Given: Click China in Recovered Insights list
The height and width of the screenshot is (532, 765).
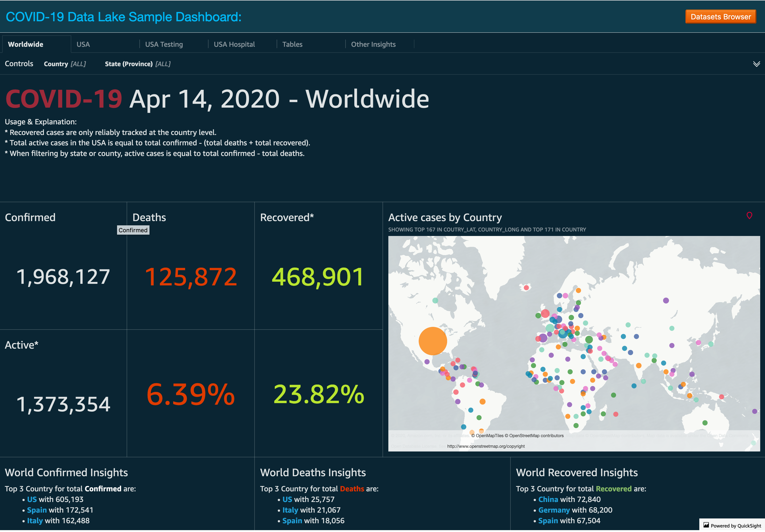Looking at the screenshot, I should [548, 499].
